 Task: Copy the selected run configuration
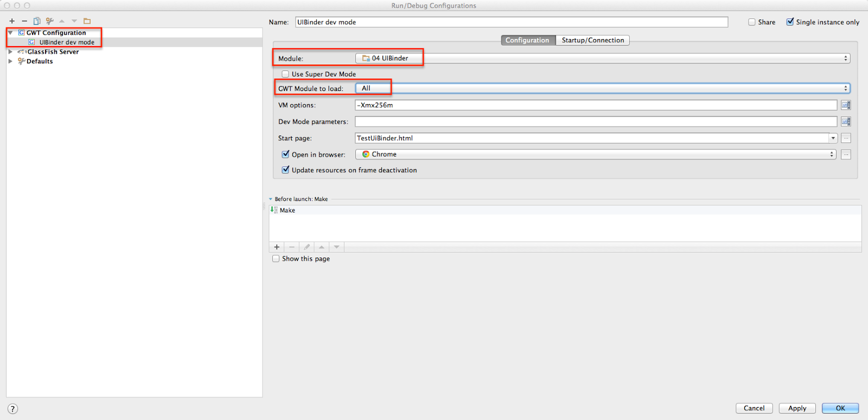[37, 21]
